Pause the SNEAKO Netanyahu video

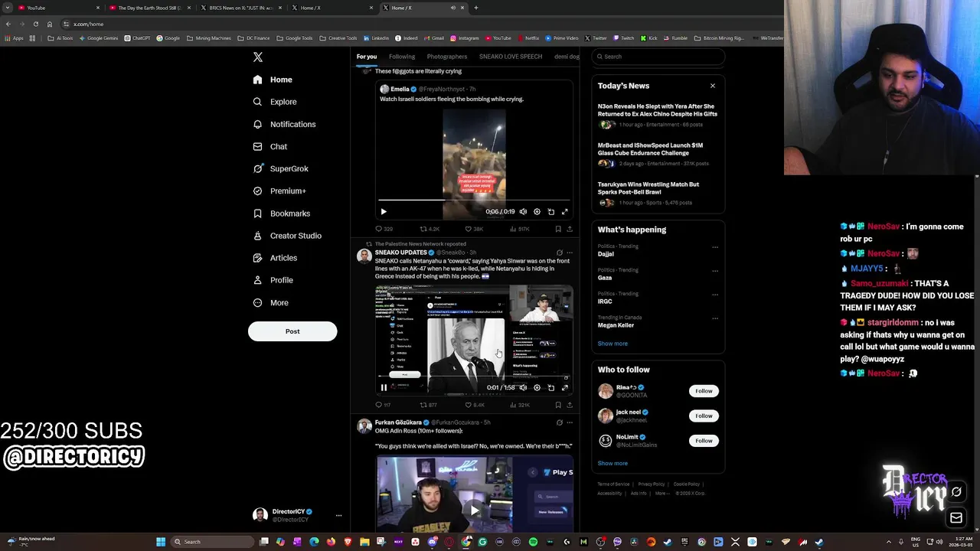point(384,388)
